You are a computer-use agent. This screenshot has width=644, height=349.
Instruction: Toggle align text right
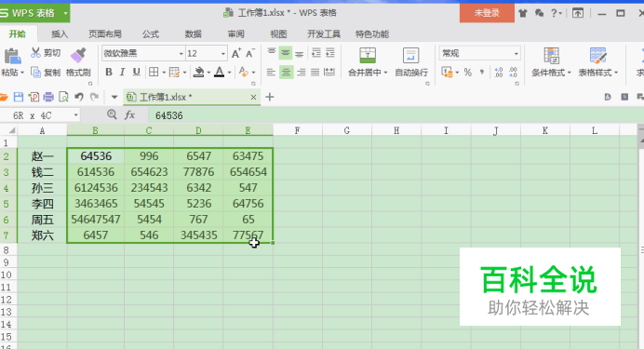pyautogui.click(x=301, y=73)
